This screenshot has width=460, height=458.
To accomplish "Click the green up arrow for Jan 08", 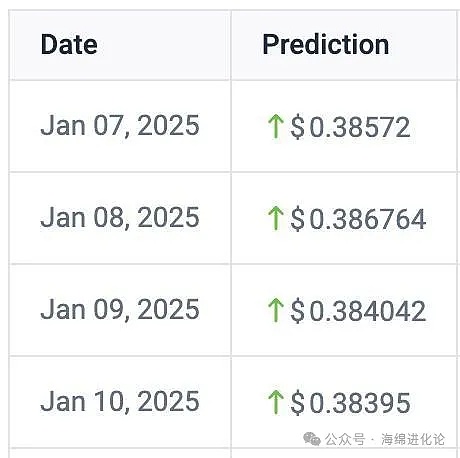I will click(276, 218).
